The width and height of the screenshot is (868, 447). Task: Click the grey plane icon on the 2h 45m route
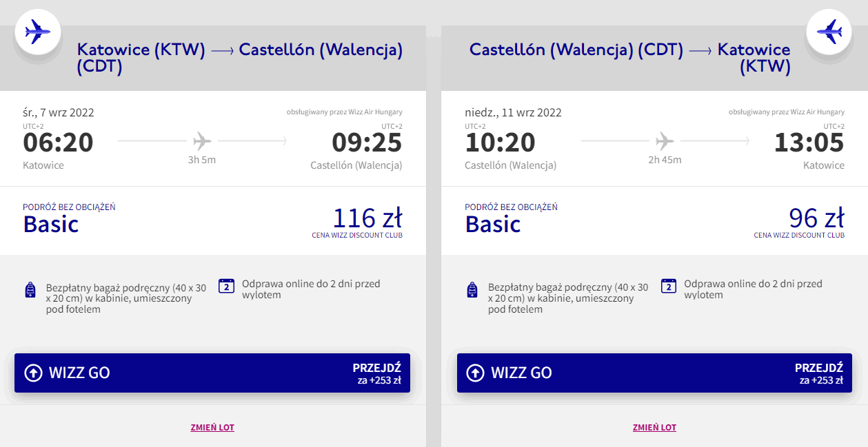tap(665, 141)
